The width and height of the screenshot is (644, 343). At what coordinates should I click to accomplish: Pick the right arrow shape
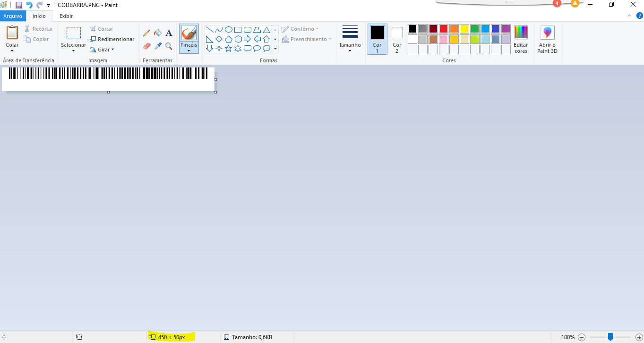(x=248, y=39)
